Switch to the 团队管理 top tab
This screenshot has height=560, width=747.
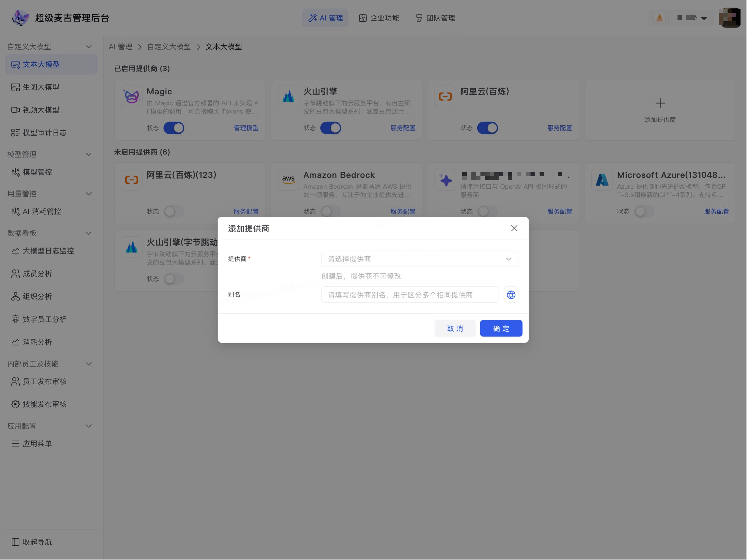pos(435,18)
